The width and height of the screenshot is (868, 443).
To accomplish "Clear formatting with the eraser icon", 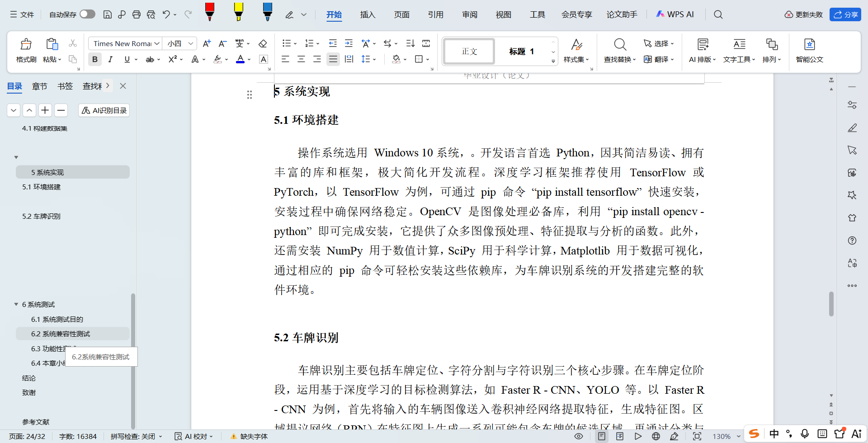I will (263, 43).
